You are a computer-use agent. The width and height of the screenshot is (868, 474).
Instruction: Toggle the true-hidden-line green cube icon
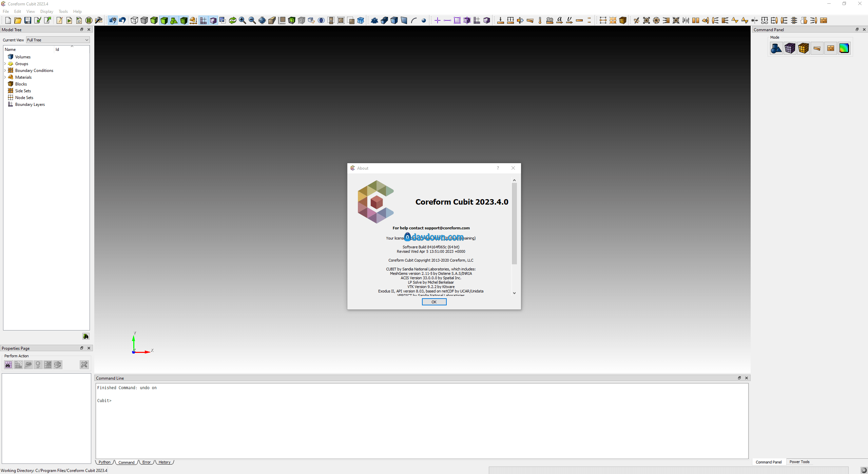pos(154,20)
